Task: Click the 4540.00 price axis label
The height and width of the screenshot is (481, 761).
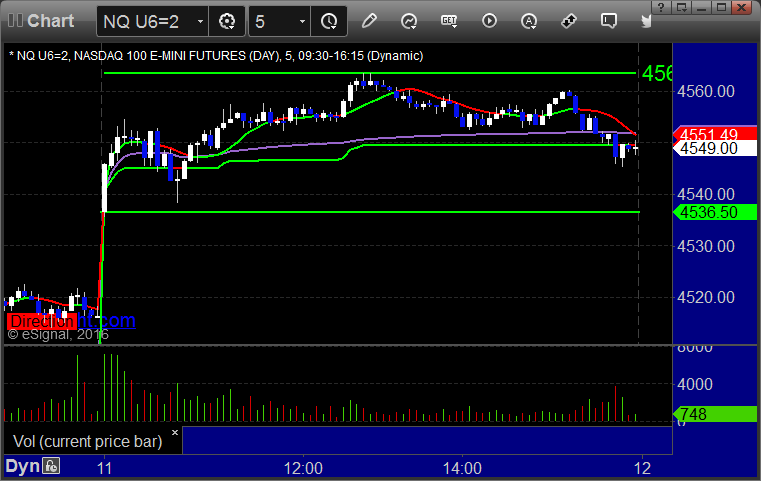Action: point(706,194)
